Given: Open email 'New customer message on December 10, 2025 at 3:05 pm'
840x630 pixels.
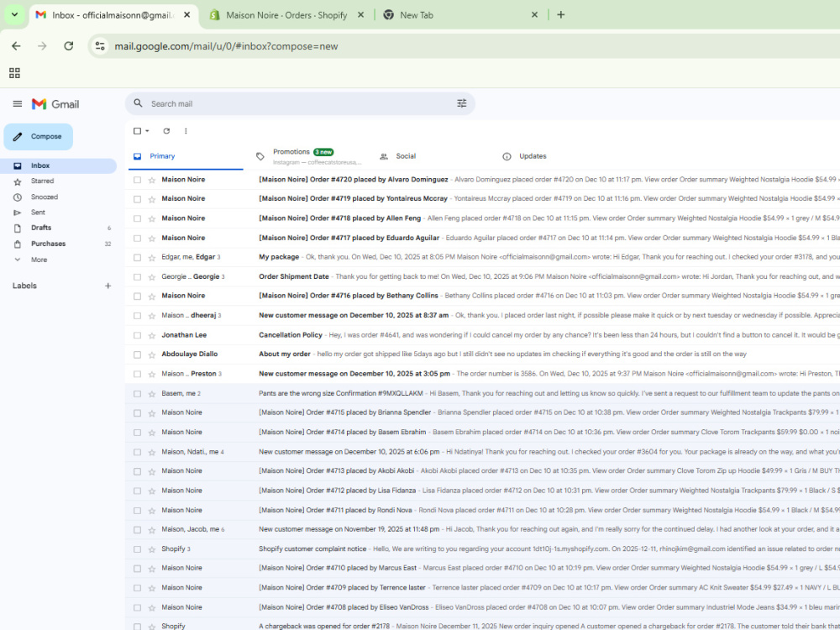Looking at the screenshot, I should click(x=482, y=374).
